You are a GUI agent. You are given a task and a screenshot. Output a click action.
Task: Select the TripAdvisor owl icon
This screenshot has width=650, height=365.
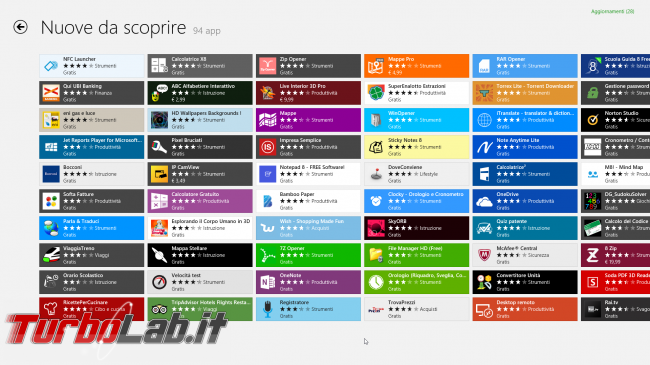pyautogui.click(x=159, y=309)
